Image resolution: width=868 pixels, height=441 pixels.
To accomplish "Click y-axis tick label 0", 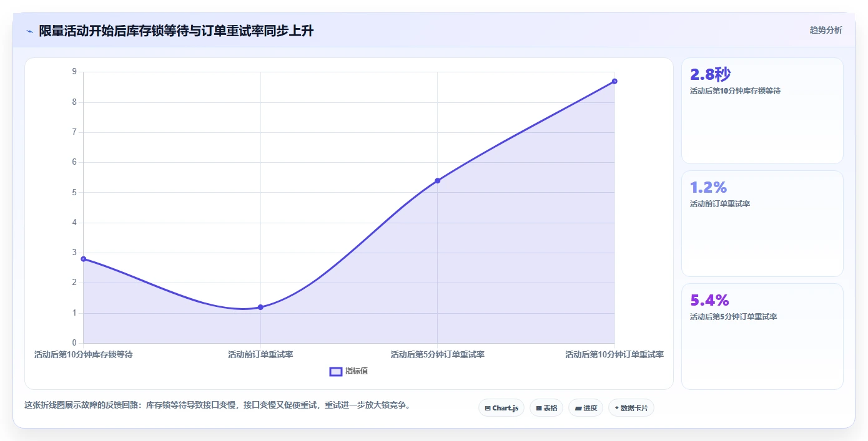I will click(x=74, y=343).
